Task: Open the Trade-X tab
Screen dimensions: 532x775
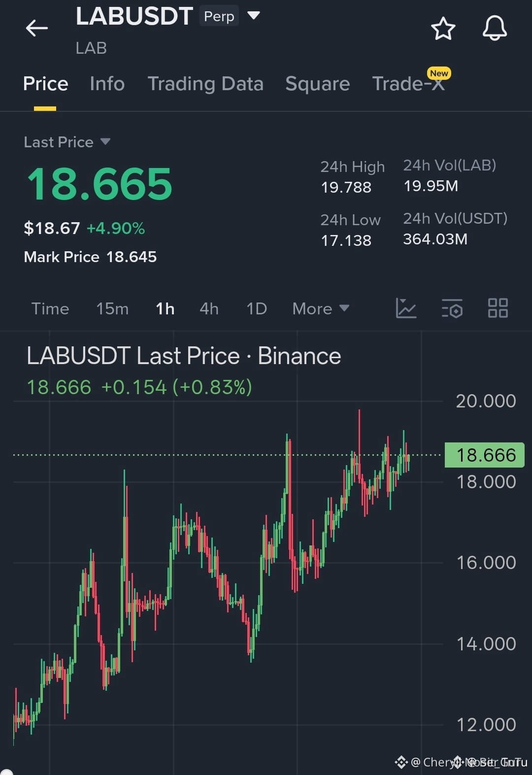Action: [x=408, y=84]
